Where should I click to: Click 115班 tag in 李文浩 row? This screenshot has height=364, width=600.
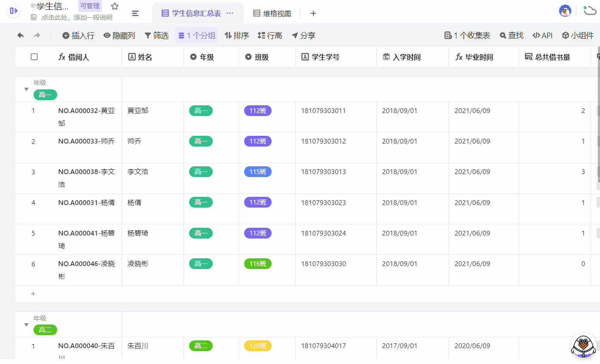click(258, 172)
